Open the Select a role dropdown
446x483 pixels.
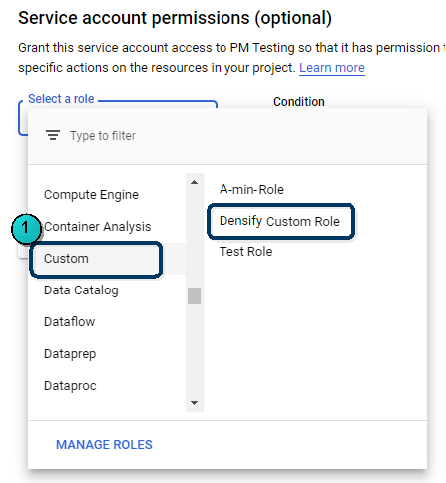coord(118,118)
